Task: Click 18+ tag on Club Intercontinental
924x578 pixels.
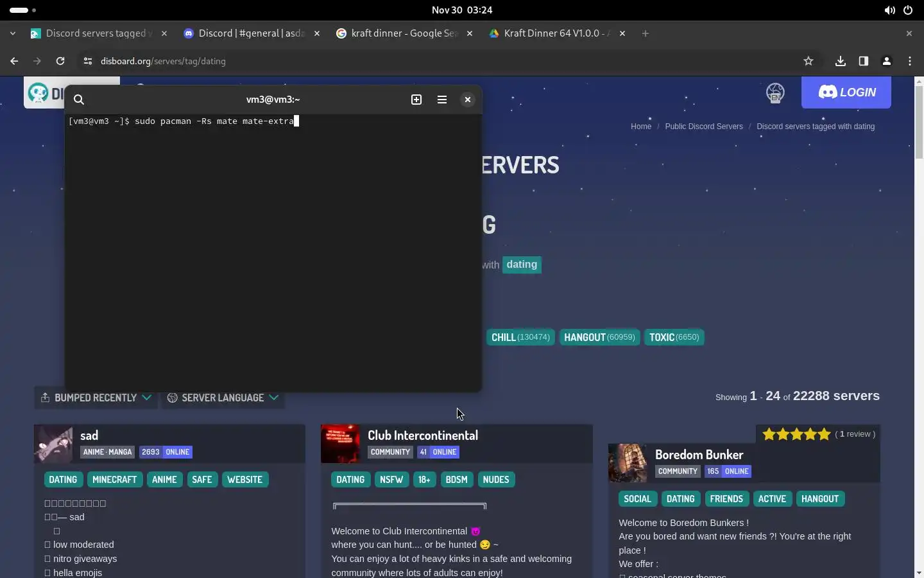Action: coord(424,480)
